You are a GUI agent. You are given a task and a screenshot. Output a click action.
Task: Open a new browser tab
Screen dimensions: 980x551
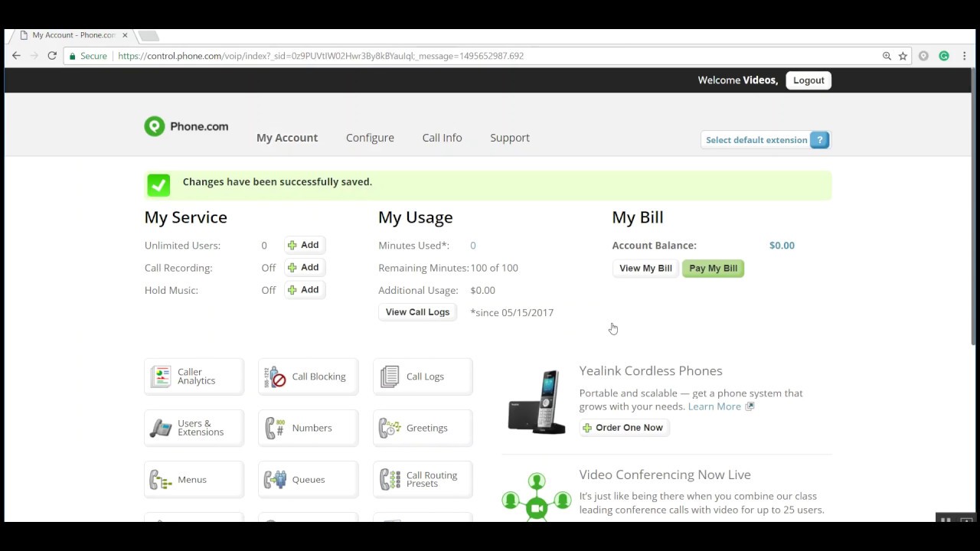point(148,35)
